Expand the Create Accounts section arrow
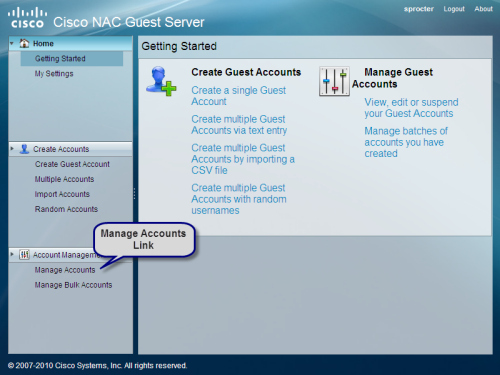 pyautogui.click(x=12, y=149)
